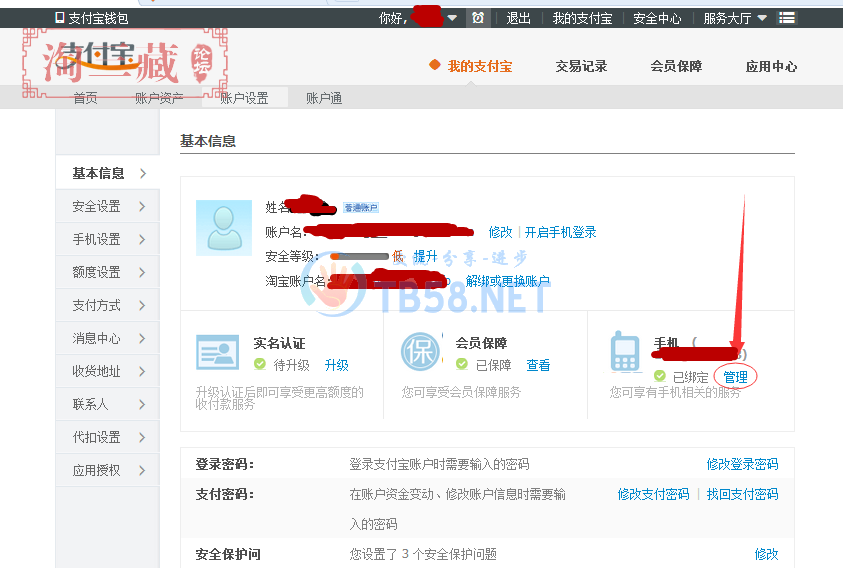Click chevron next to 支付方式
The height and width of the screenshot is (568, 843).
click(x=142, y=306)
